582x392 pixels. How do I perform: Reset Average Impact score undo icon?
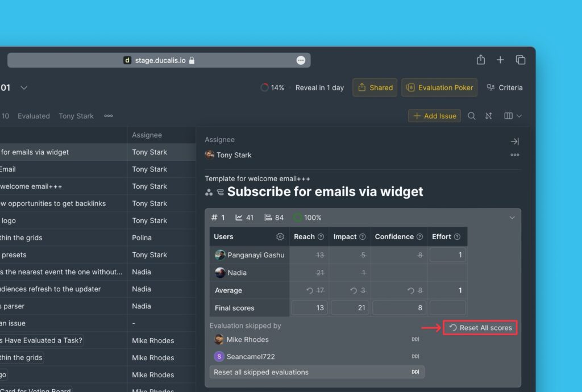tap(353, 290)
